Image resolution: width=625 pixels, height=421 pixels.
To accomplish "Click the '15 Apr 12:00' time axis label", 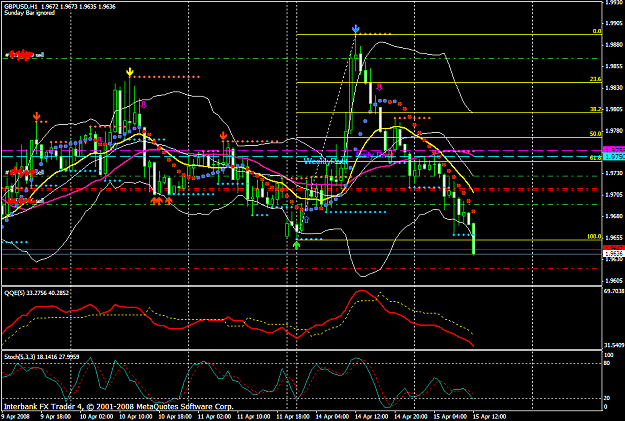I will tap(490, 417).
